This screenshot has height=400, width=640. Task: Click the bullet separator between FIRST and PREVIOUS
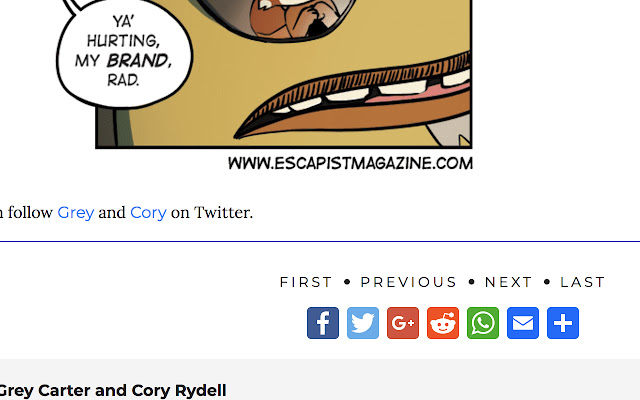tap(347, 282)
